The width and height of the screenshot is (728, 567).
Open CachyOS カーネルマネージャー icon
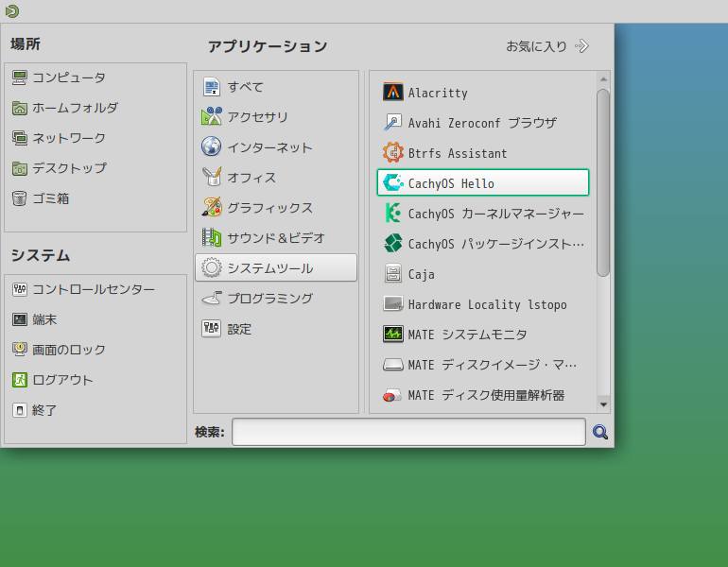click(x=392, y=214)
